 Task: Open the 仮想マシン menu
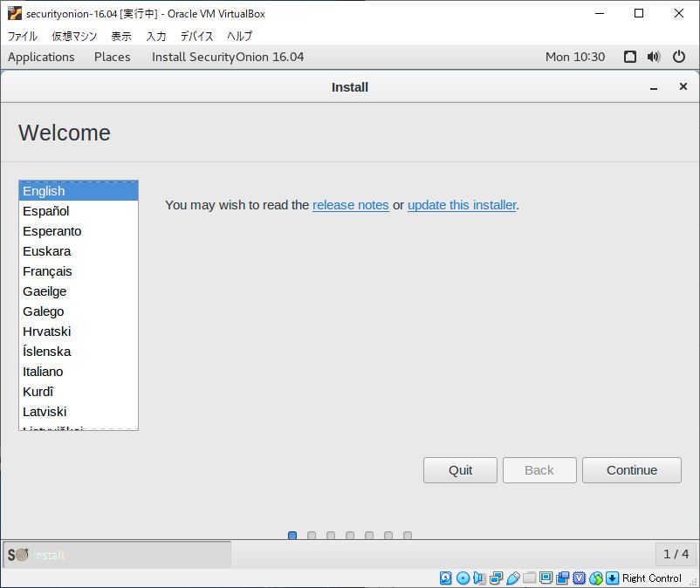point(74,36)
